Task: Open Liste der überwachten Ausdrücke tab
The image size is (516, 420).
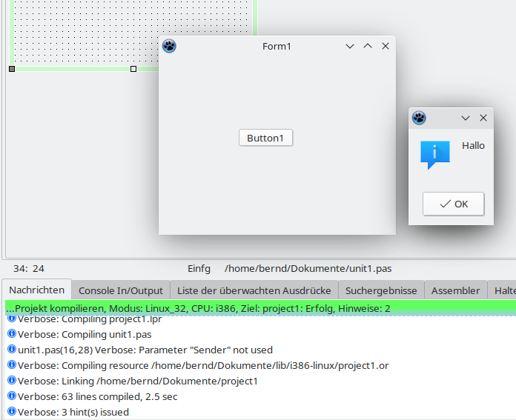Action: click(x=254, y=291)
